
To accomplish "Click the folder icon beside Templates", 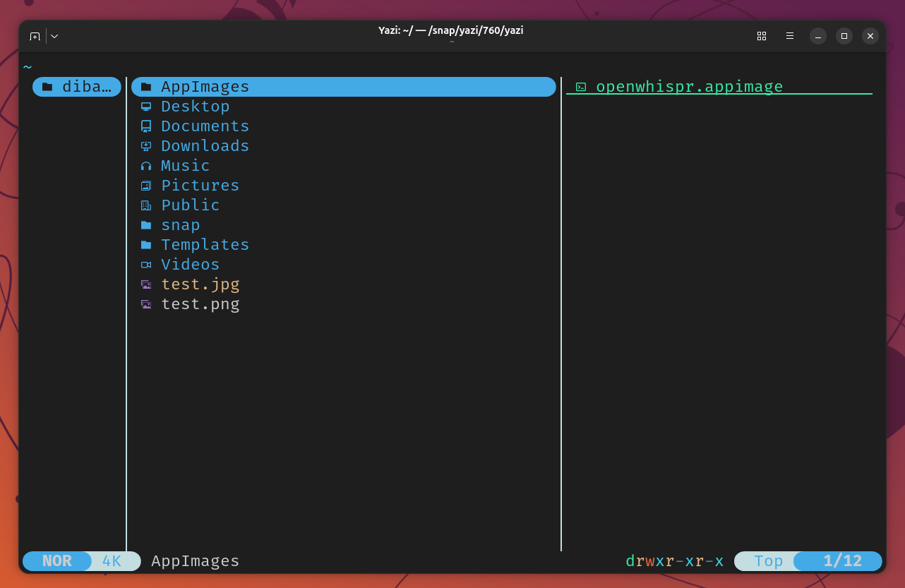I will tap(146, 245).
